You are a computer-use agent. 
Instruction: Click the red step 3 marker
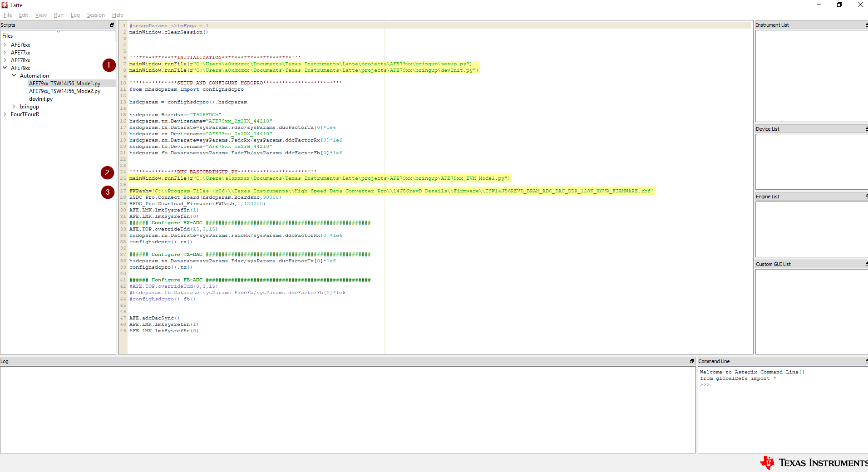coord(108,192)
